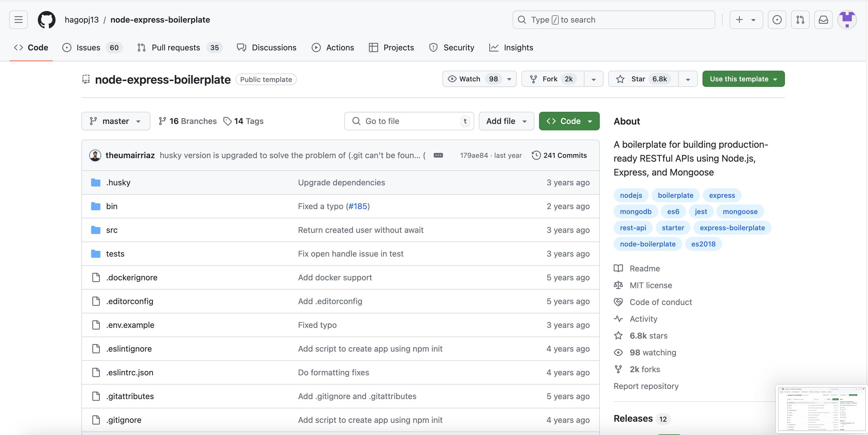Image resolution: width=868 pixels, height=435 pixels.
Task: Open pull requests icon in top header
Action: point(800,20)
